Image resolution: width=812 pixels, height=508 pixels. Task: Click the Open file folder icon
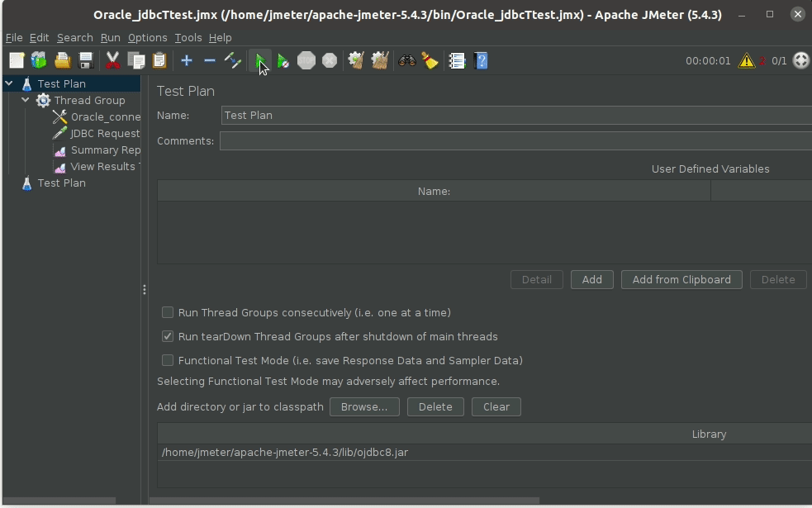pos(63,60)
